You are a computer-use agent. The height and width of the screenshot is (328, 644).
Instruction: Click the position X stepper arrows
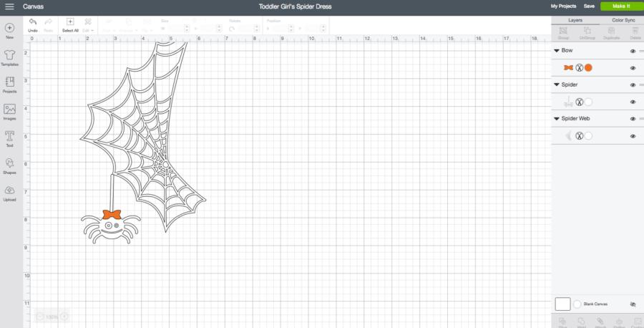(x=291, y=29)
